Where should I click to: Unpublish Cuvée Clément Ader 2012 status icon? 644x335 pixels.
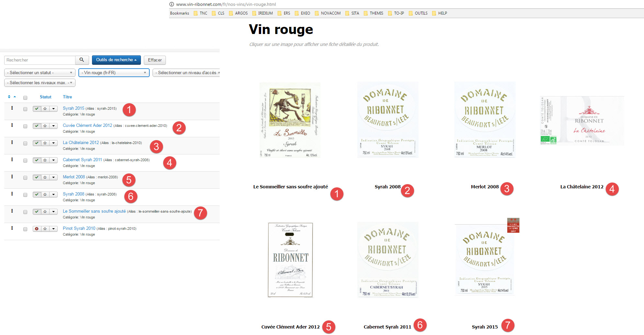coord(37,126)
